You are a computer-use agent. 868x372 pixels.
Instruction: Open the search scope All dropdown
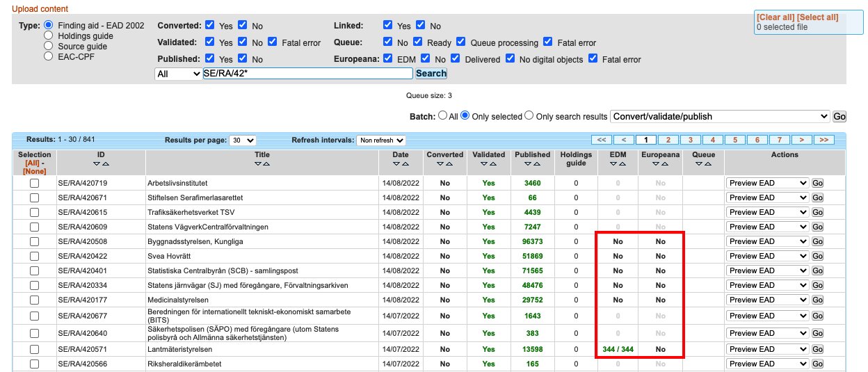coord(178,74)
